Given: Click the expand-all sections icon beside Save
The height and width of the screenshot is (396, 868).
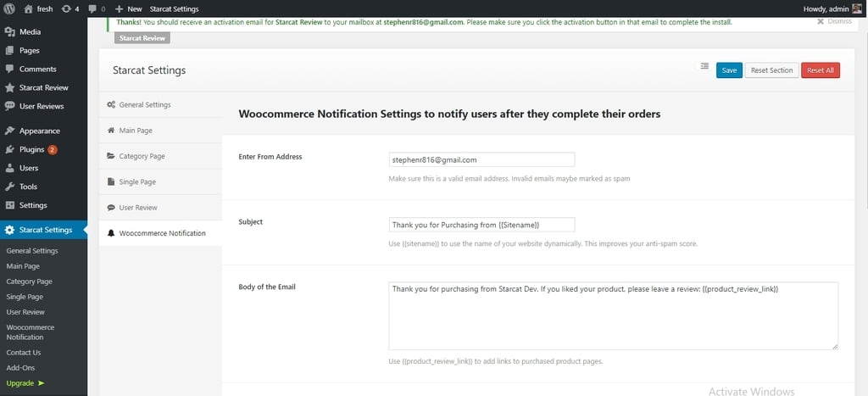Looking at the screenshot, I should click(x=704, y=66).
